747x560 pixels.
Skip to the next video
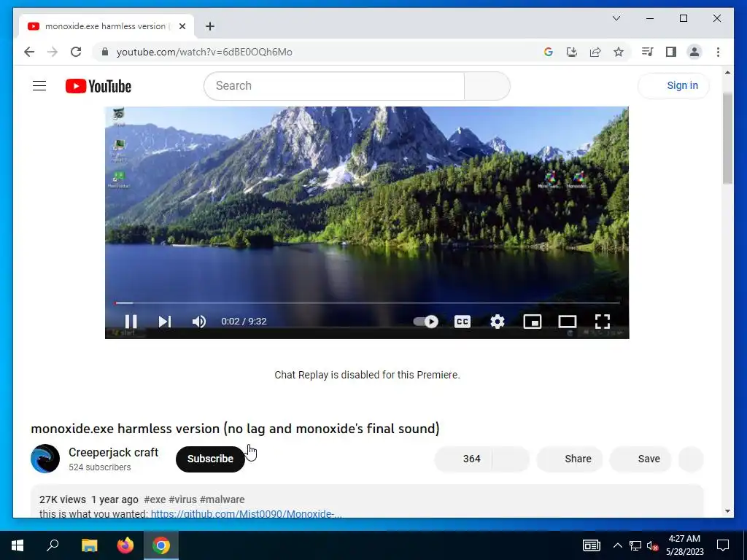[165, 322]
